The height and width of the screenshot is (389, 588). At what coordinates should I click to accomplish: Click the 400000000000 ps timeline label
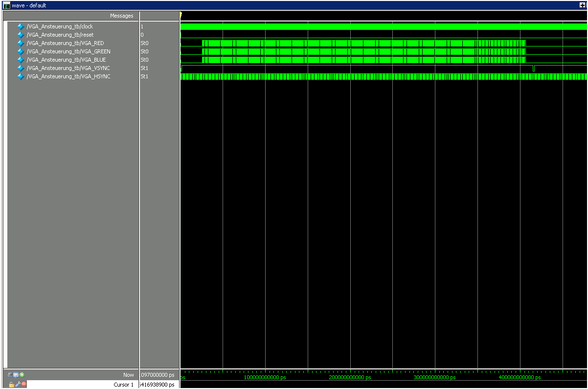(x=520, y=377)
